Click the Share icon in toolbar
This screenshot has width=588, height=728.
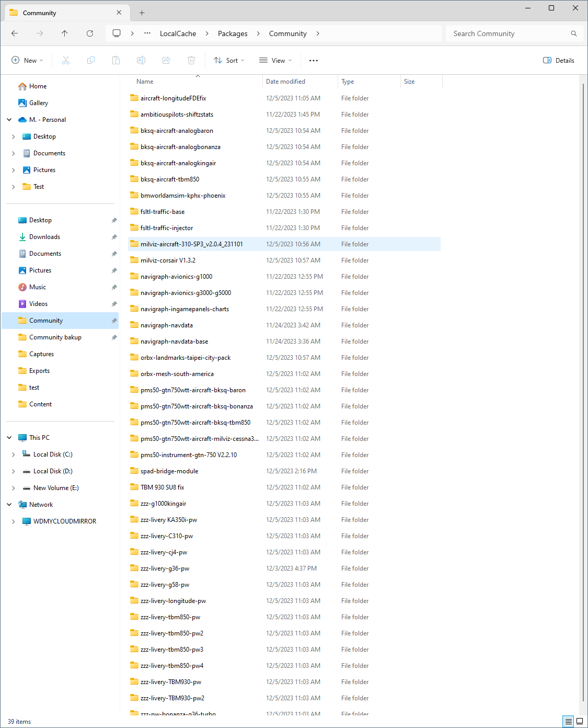click(166, 61)
